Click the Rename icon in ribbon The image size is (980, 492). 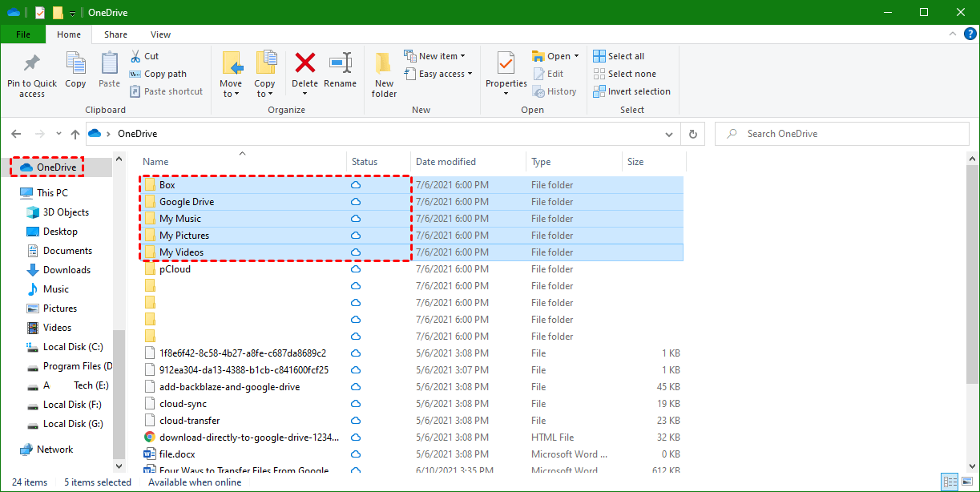[x=341, y=63]
